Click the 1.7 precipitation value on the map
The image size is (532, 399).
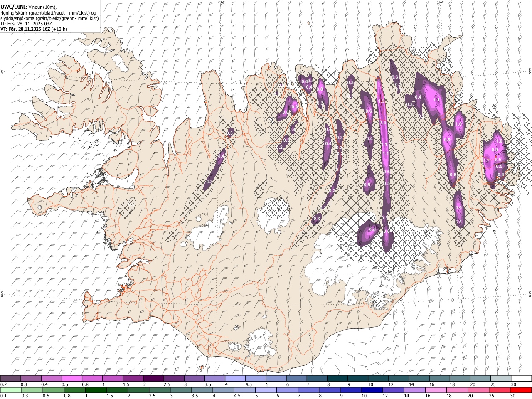click(486, 161)
